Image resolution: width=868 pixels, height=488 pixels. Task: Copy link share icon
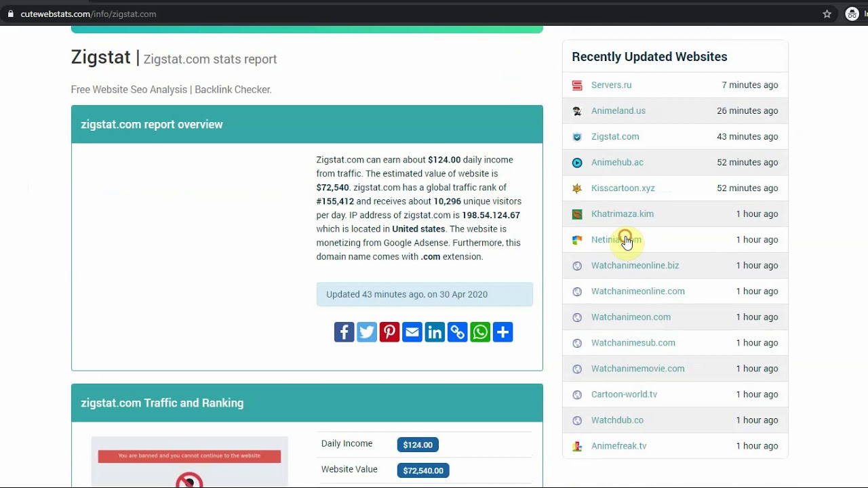click(458, 332)
